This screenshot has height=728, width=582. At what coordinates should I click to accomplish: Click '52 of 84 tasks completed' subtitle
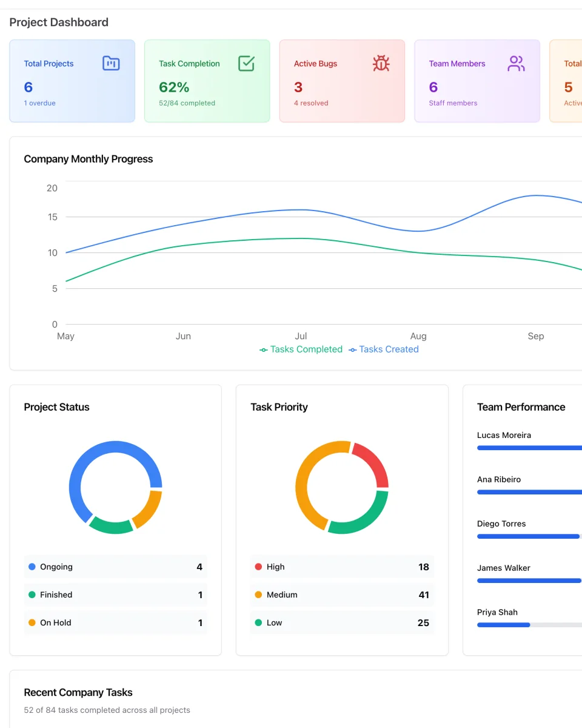(107, 710)
